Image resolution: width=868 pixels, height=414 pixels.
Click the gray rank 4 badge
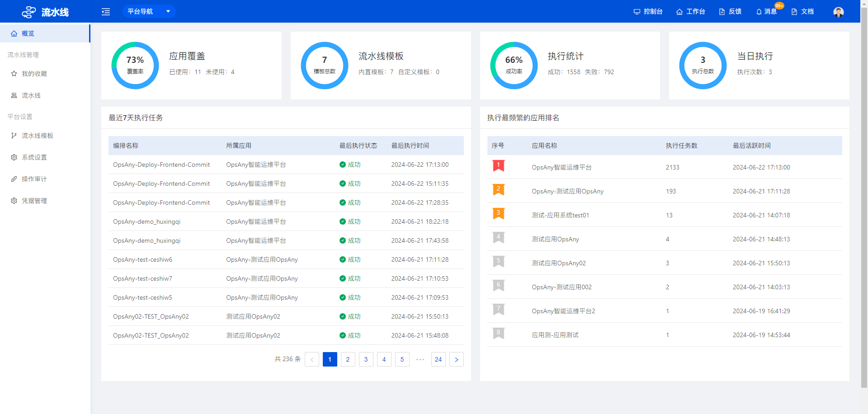click(498, 238)
